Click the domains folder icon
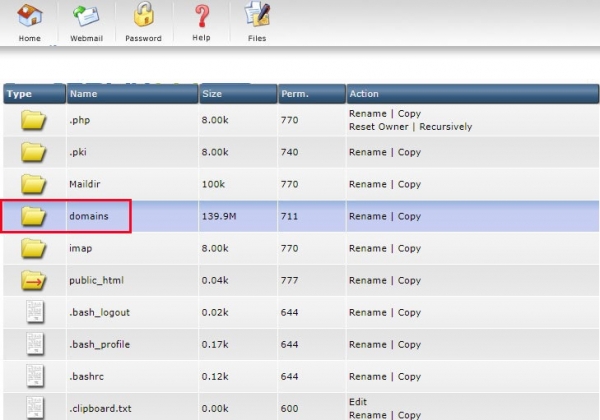Viewport: 600px width, 420px height. 34,216
